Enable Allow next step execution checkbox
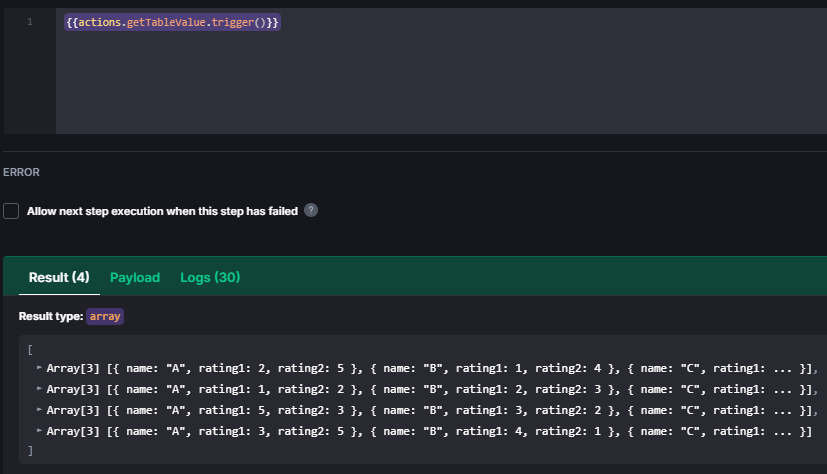The height and width of the screenshot is (474, 827). (11, 211)
